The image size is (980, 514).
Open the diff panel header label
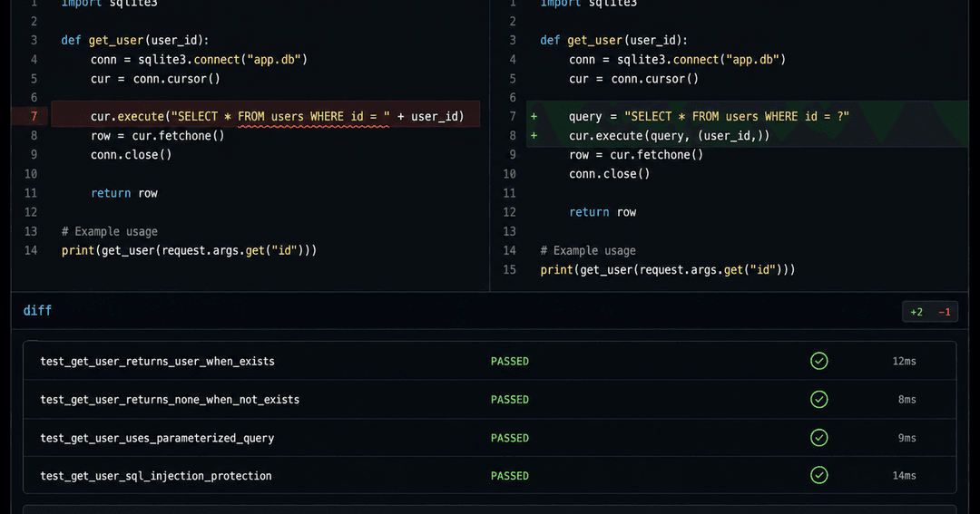tap(37, 310)
